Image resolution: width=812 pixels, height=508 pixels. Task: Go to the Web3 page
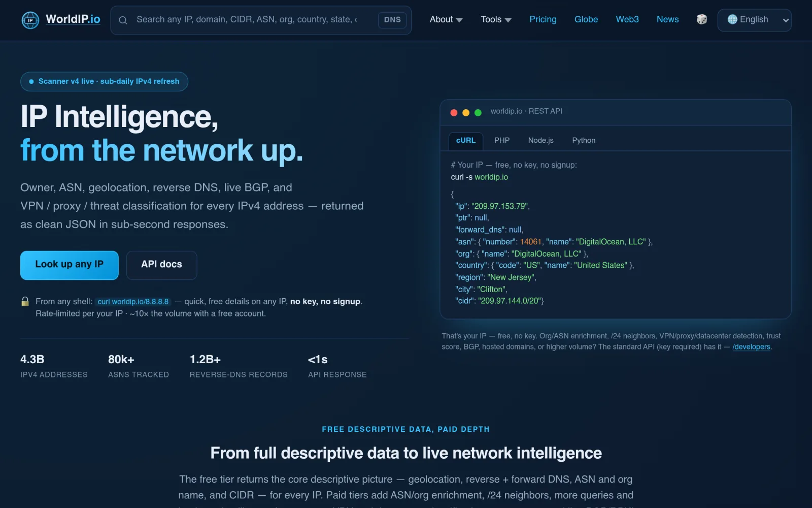point(627,19)
